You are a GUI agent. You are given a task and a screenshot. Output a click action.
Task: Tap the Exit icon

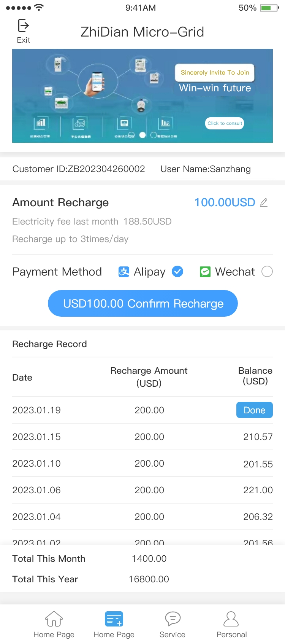(x=23, y=26)
